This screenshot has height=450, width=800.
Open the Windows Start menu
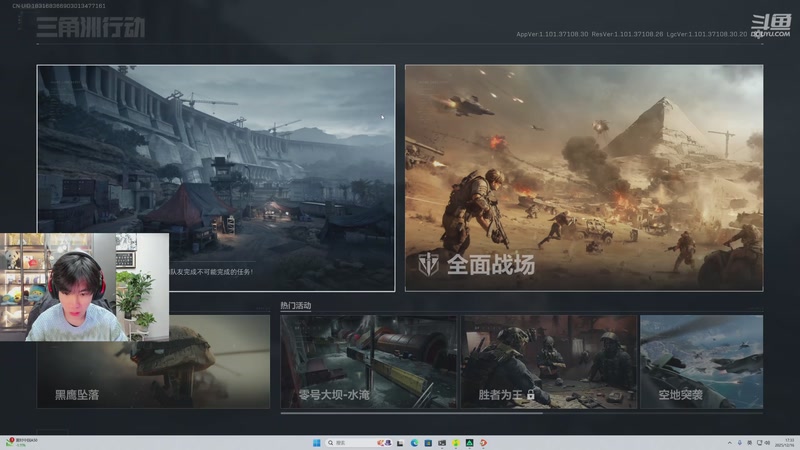pos(316,443)
